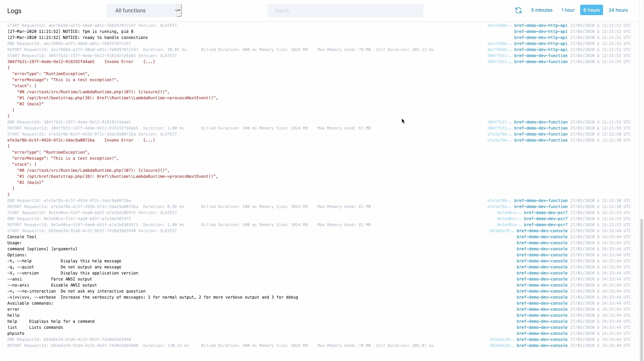This screenshot has width=644, height=361.
Task: Click the REPORT 683e6e29 'Duration: 130.42 ms' line
Action: tap(221, 346)
